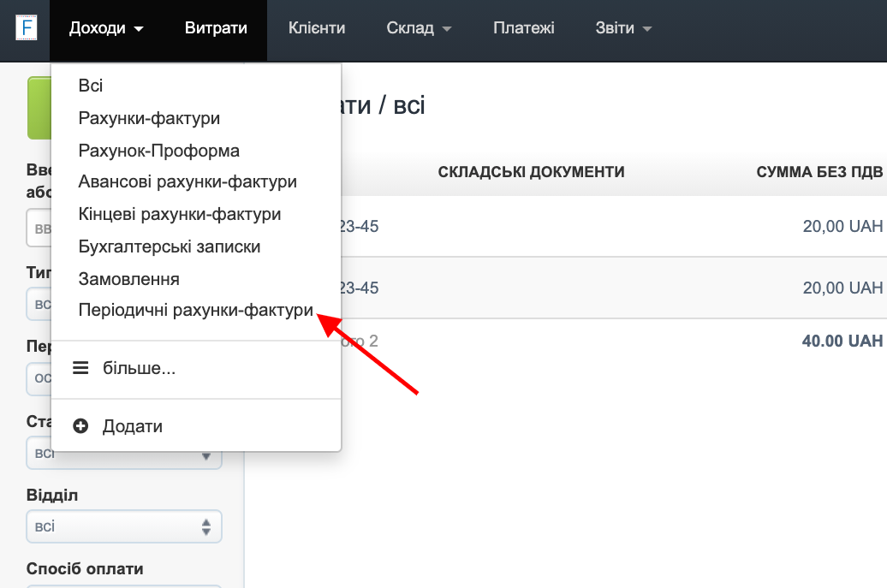
Task: Open the Клієнти page
Action: point(317,27)
